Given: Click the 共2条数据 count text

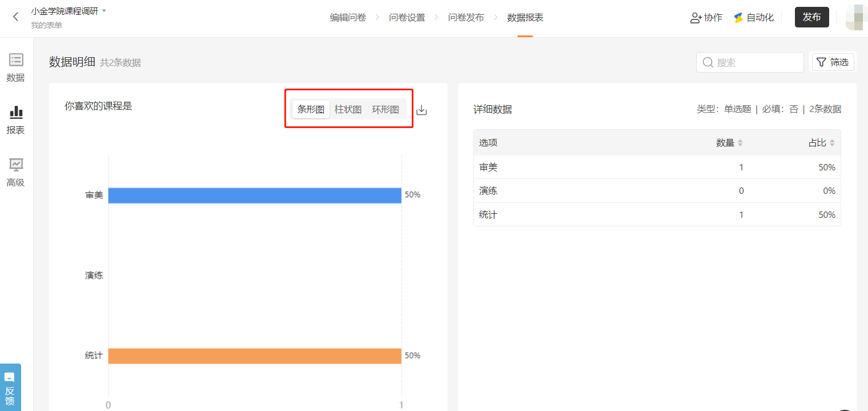Looking at the screenshot, I should (x=120, y=63).
